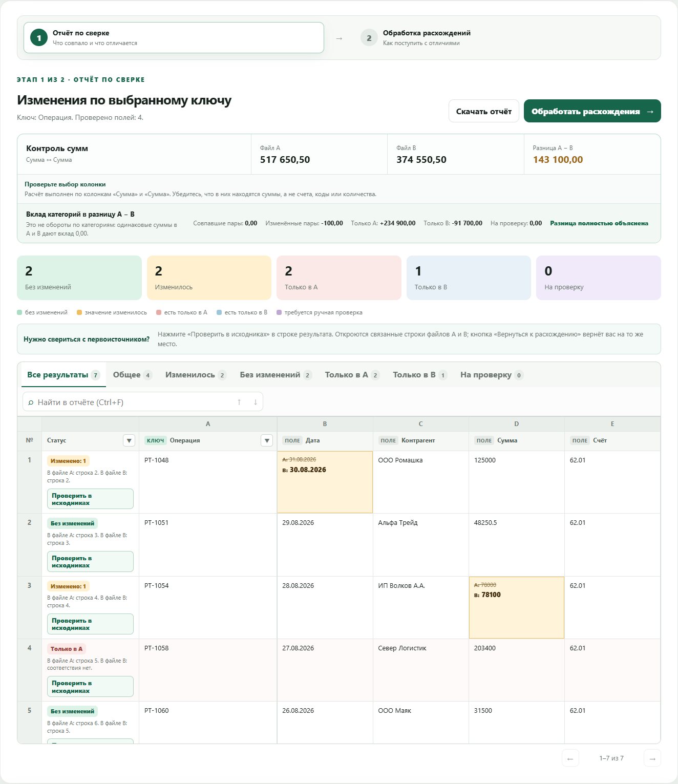Click the 143 100,00 difference value

click(558, 159)
